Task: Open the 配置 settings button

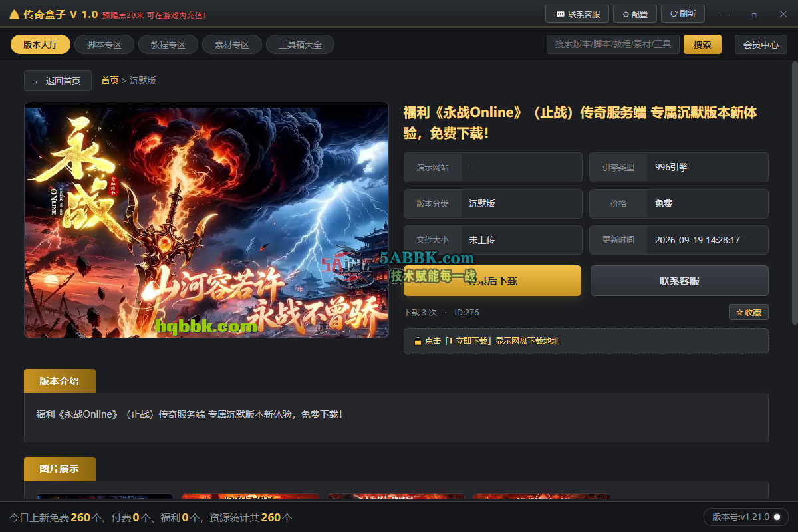Action: [x=634, y=14]
